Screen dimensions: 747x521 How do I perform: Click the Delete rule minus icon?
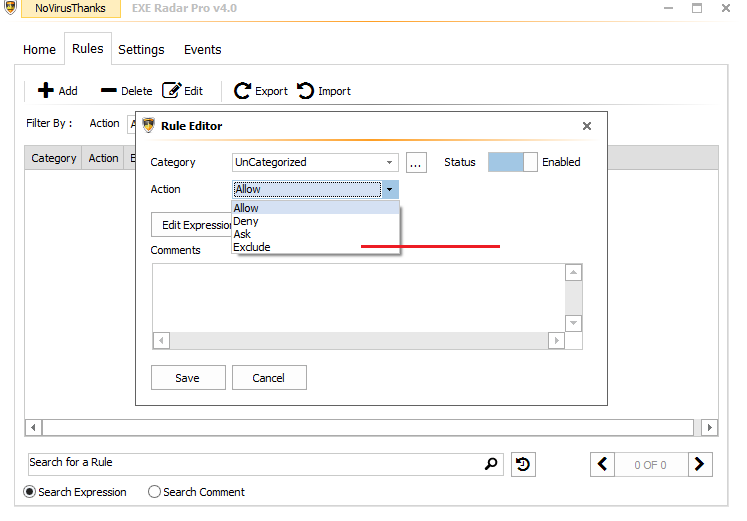(109, 91)
